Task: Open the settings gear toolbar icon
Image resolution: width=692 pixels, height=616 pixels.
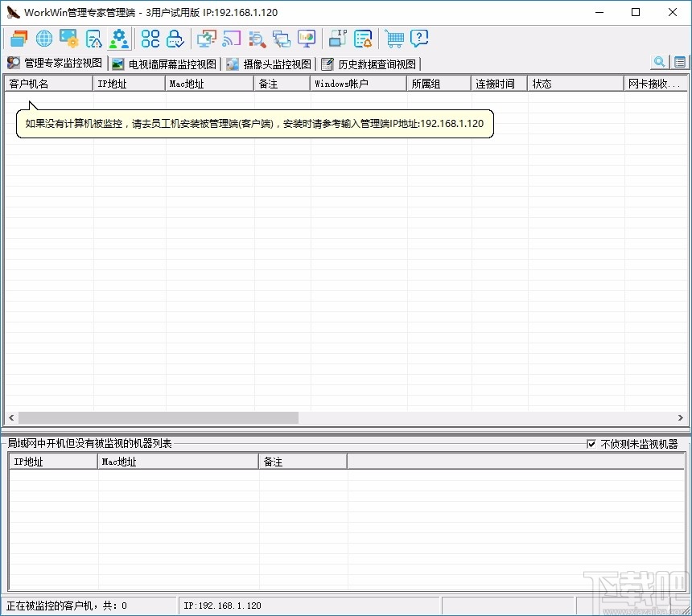Action: point(119,38)
